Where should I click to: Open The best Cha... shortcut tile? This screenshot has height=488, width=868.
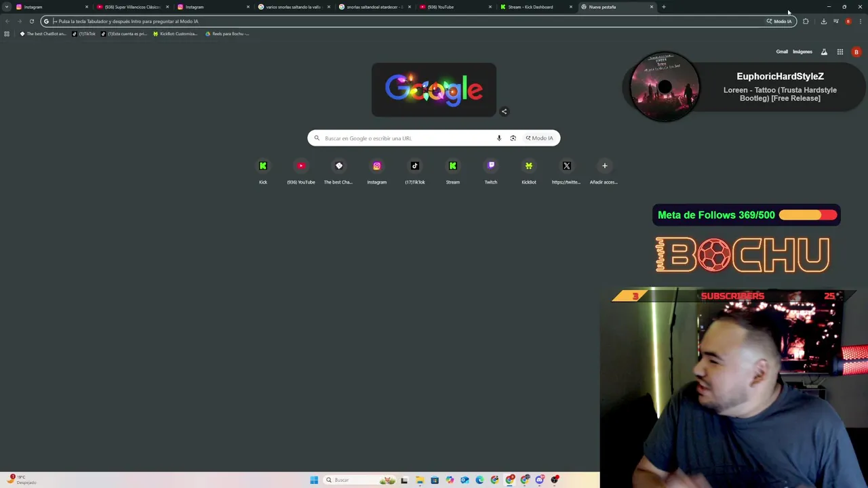pyautogui.click(x=339, y=171)
